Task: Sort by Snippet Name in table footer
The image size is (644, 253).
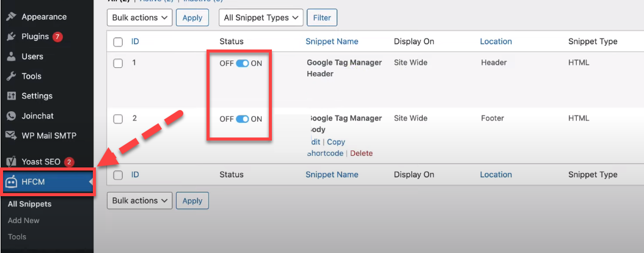Action: (x=332, y=175)
